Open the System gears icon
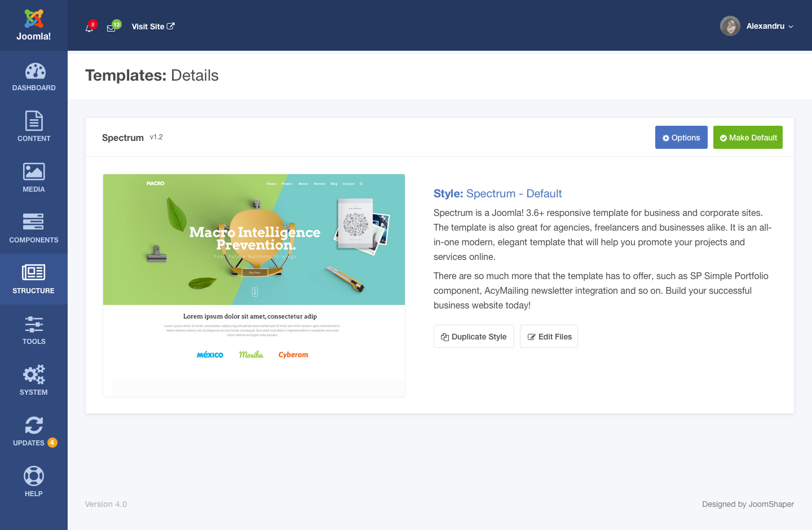This screenshot has width=812, height=530. point(34,374)
